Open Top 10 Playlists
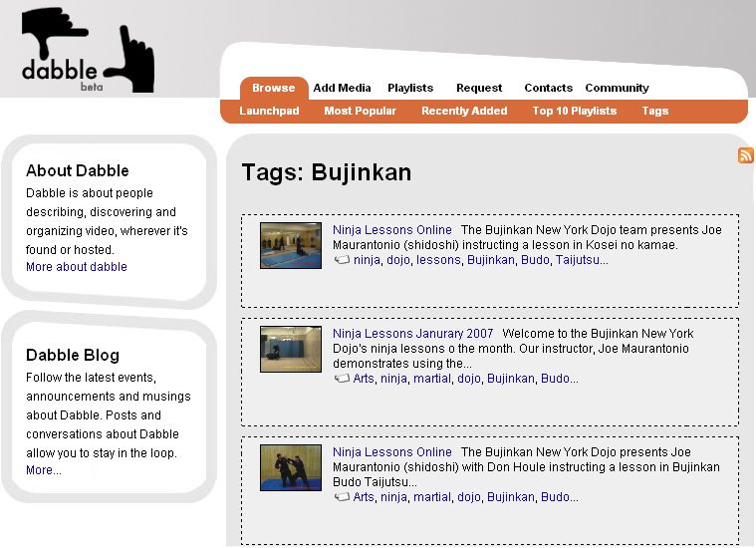756x548 pixels. (x=575, y=111)
